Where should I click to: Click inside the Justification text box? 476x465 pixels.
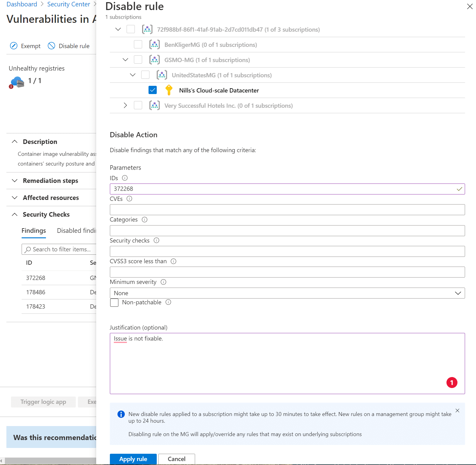tap(286, 362)
